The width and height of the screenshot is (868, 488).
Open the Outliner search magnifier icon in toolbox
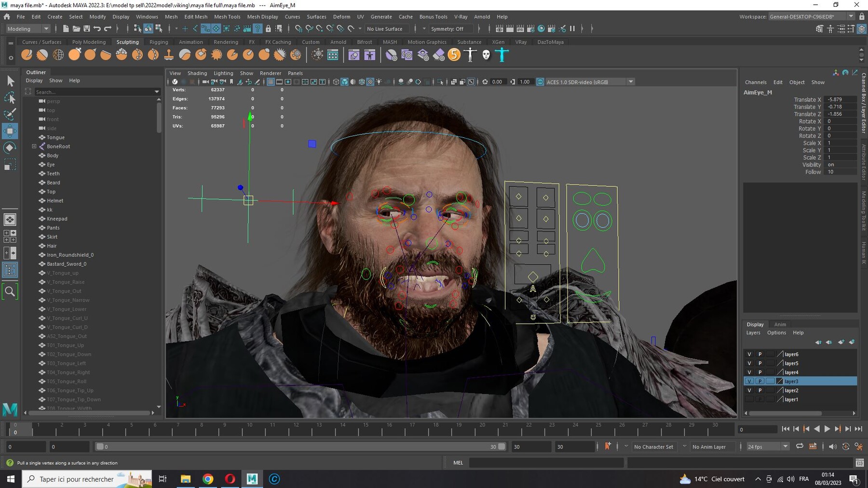click(10, 291)
